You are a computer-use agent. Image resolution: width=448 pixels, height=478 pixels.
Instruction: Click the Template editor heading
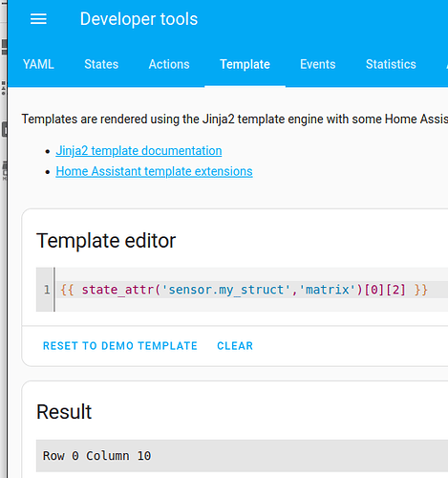point(106,241)
